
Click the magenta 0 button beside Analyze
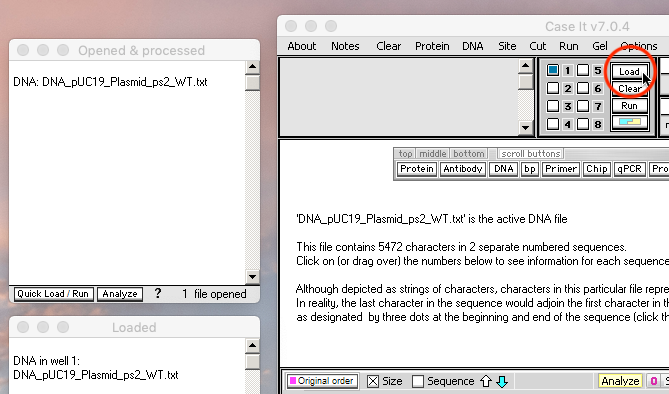click(653, 381)
